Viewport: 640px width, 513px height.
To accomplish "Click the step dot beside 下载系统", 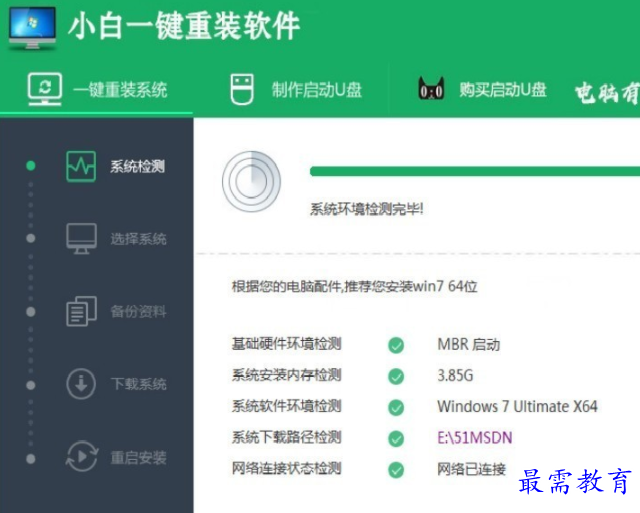I will (31, 385).
